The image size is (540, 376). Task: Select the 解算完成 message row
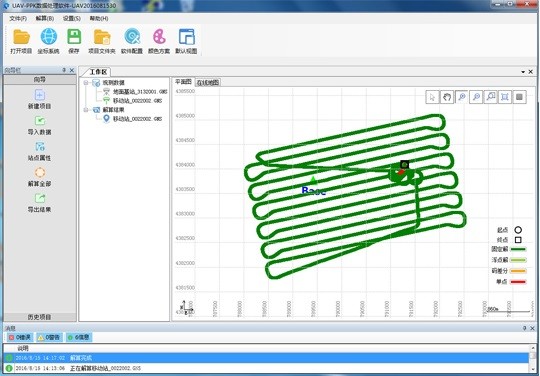266,358
